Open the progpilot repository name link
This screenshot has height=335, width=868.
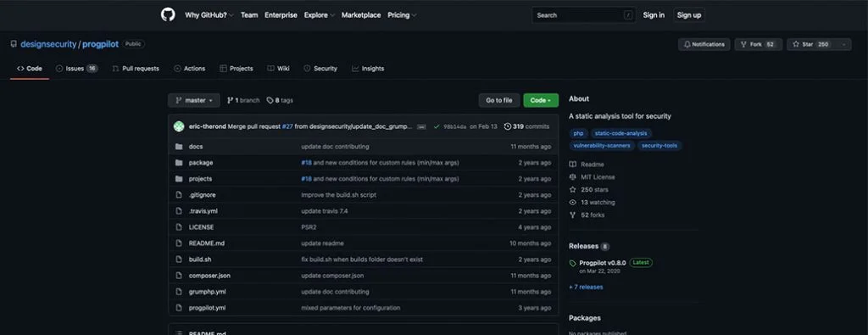click(100, 44)
